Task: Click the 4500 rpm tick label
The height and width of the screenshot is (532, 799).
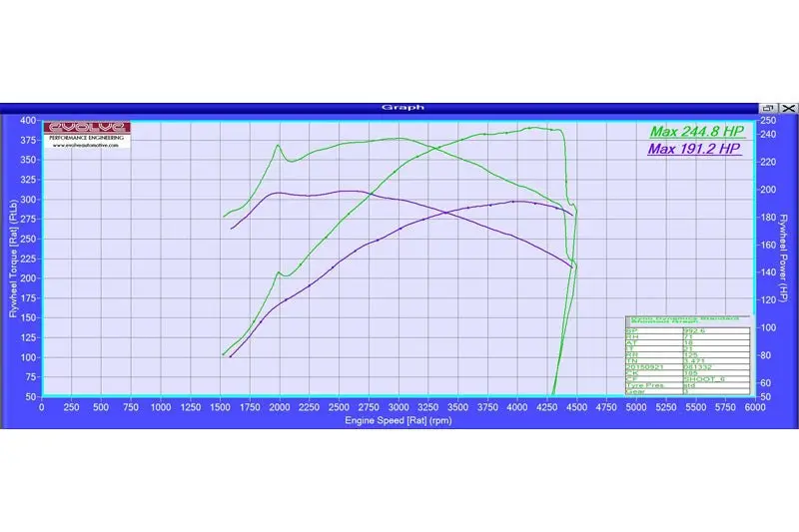Action: [x=577, y=407]
